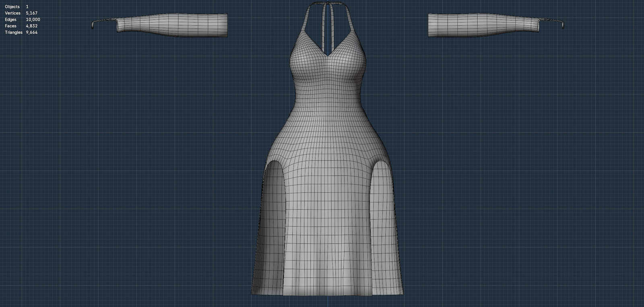Click the bottom point of the V-neckline
The image size is (644, 307).
[x=328, y=55]
